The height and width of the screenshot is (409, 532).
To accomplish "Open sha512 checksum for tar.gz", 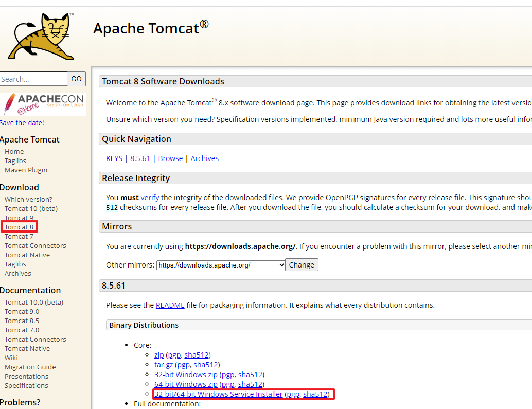I will (x=206, y=365).
